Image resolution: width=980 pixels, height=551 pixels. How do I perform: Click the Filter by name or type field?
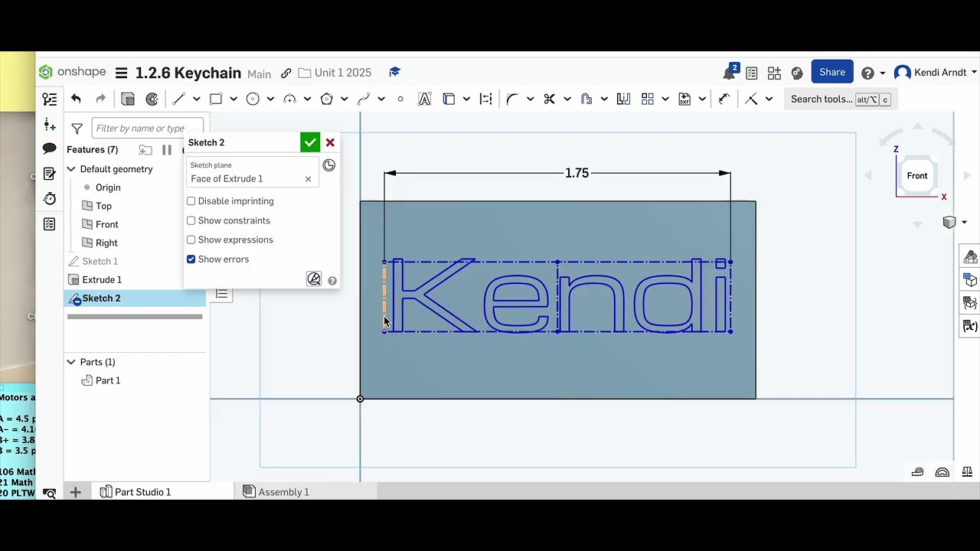pos(148,129)
